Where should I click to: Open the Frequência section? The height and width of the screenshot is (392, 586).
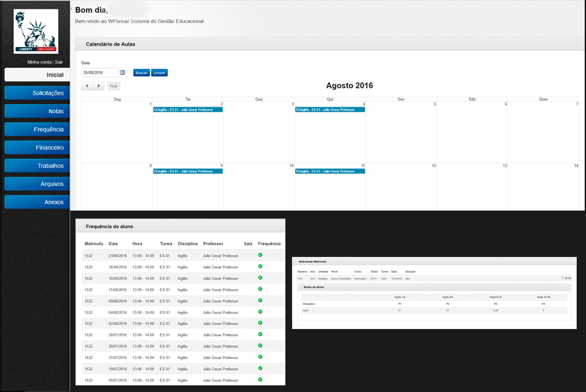click(x=37, y=129)
